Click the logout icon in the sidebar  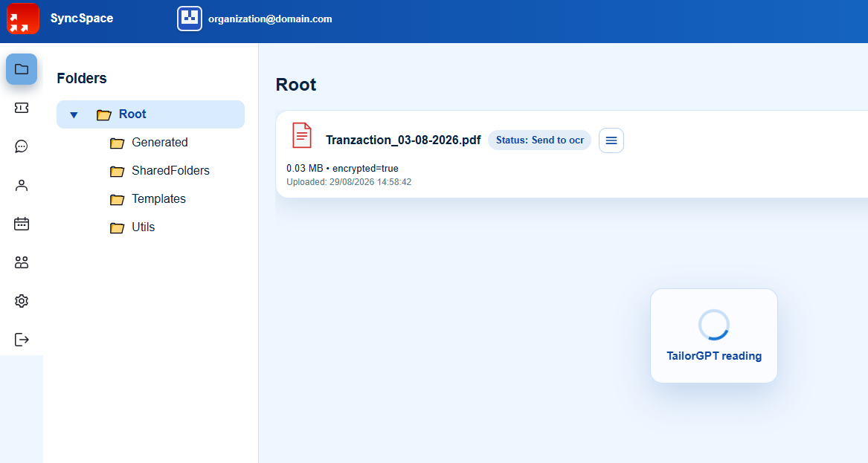(x=22, y=340)
